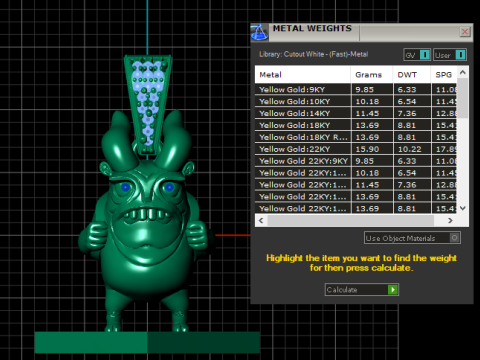Click the 15.90 grams cell
The image size is (480, 360).
(372, 149)
